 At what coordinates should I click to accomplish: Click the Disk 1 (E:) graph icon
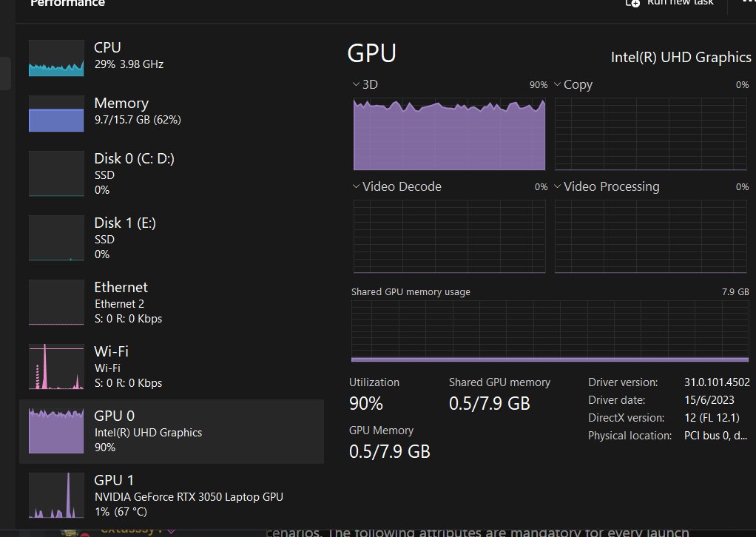pyautogui.click(x=56, y=238)
